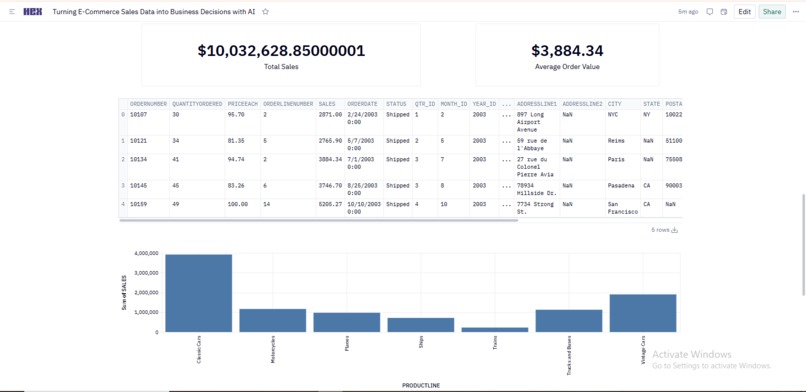The height and width of the screenshot is (392, 806).
Task: Click the QUANTITYORDERED column header
Action: (197, 104)
